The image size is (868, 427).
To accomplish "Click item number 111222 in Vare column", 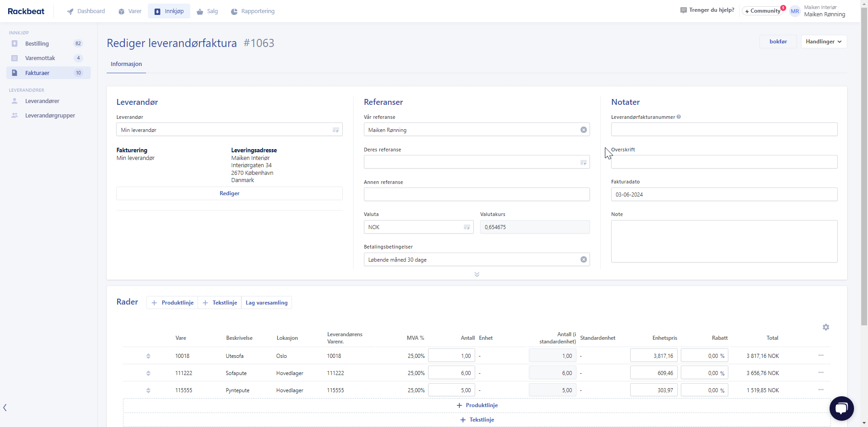I will click(184, 373).
